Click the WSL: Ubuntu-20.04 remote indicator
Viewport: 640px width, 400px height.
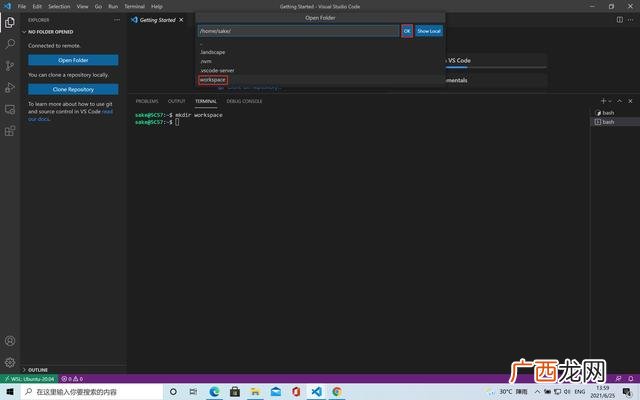coord(29,379)
